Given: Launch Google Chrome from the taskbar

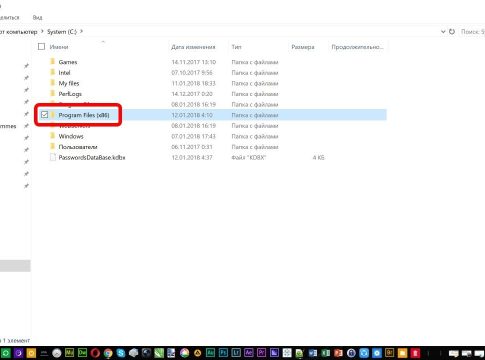Looking at the screenshot, I should 108,353.
